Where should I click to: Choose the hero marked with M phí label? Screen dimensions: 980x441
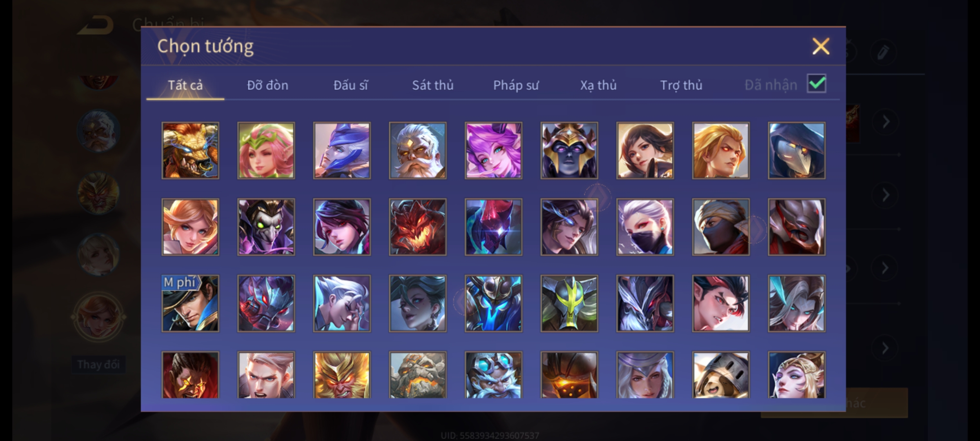point(190,303)
